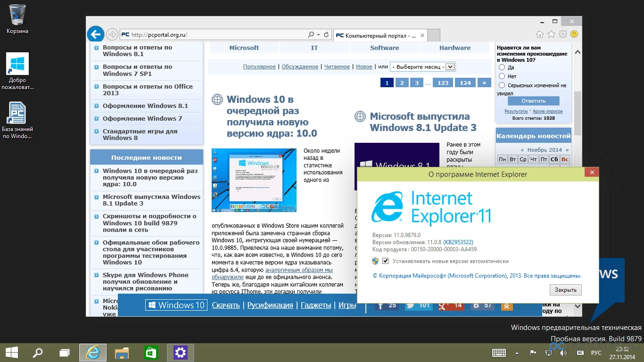644x362 pixels.
Task: Open File Explorer from the taskbar
Action: pyautogui.click(x=122, y=353)
